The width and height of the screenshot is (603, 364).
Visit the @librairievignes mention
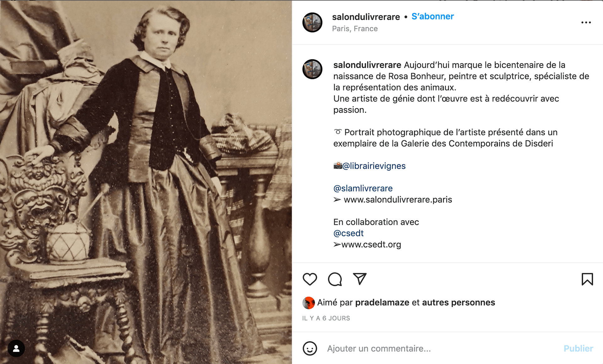pyautogui.click(x=374, y=166)
